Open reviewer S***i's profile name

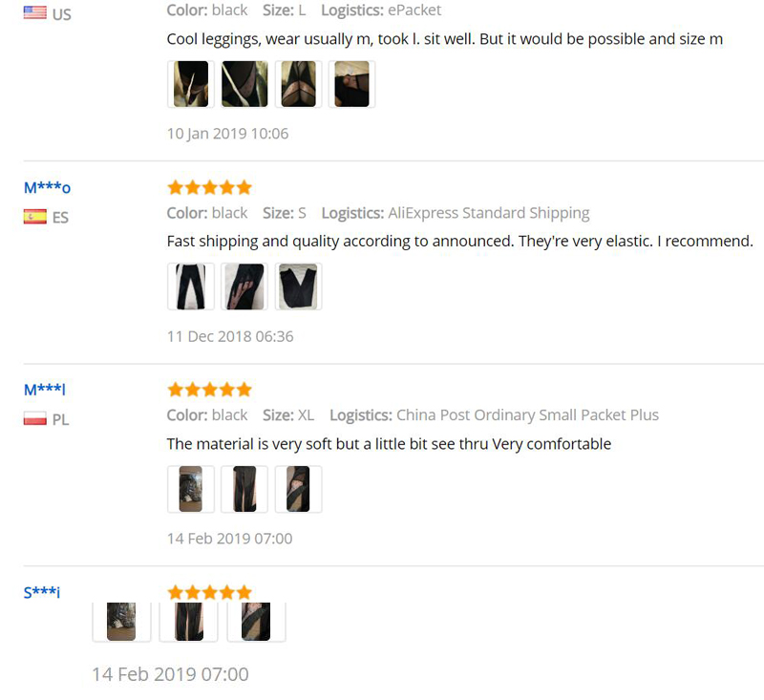(x=42, y=592)
